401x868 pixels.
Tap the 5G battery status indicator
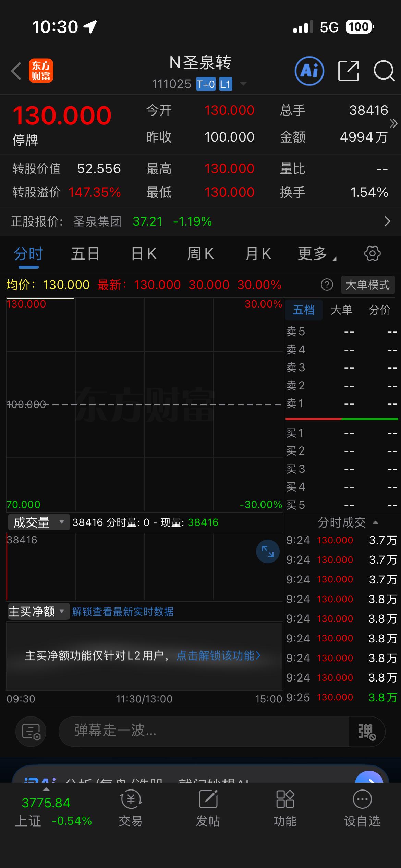[347, 27]
